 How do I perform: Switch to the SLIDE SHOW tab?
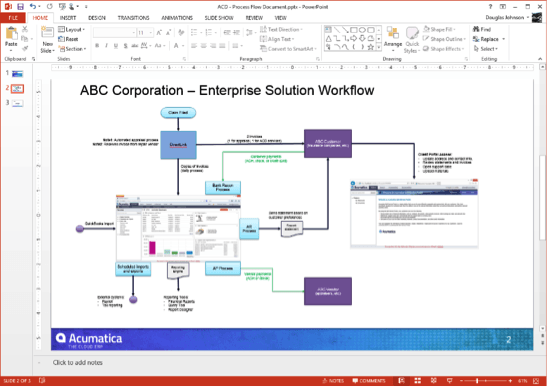[219, 18]
